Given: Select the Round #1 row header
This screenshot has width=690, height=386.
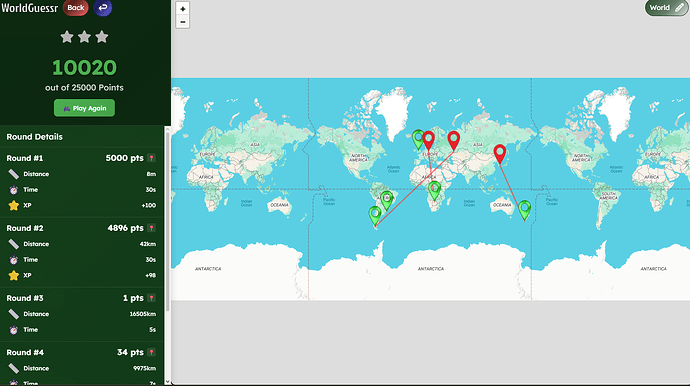Looking at the screenshot, I should pos(81,158).
